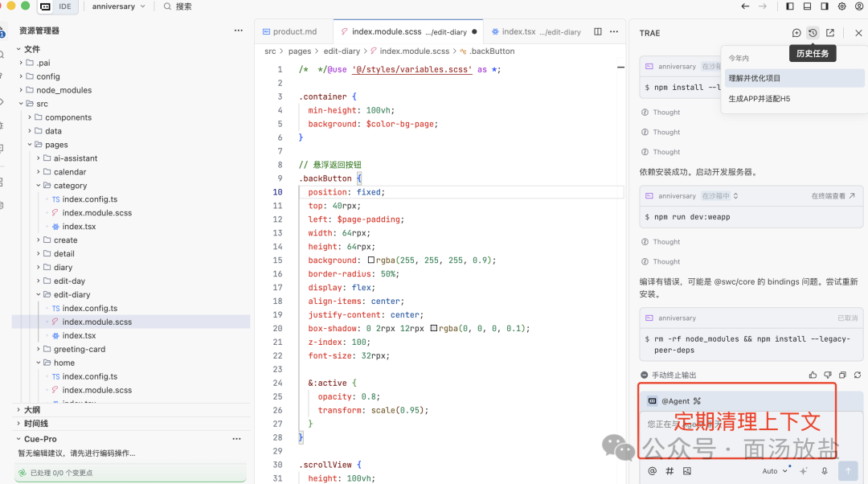
Task: Start a new chat task in TRAE
Action: coord(796,33)
